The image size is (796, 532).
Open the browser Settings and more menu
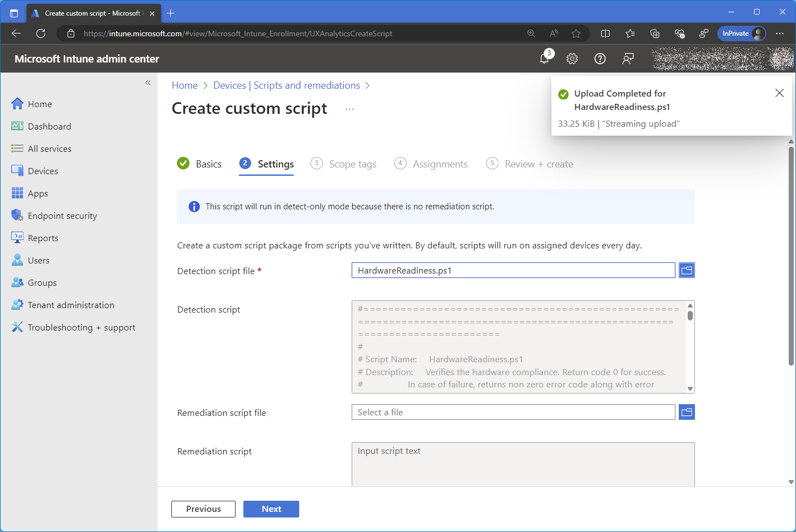tap(780, 33)
